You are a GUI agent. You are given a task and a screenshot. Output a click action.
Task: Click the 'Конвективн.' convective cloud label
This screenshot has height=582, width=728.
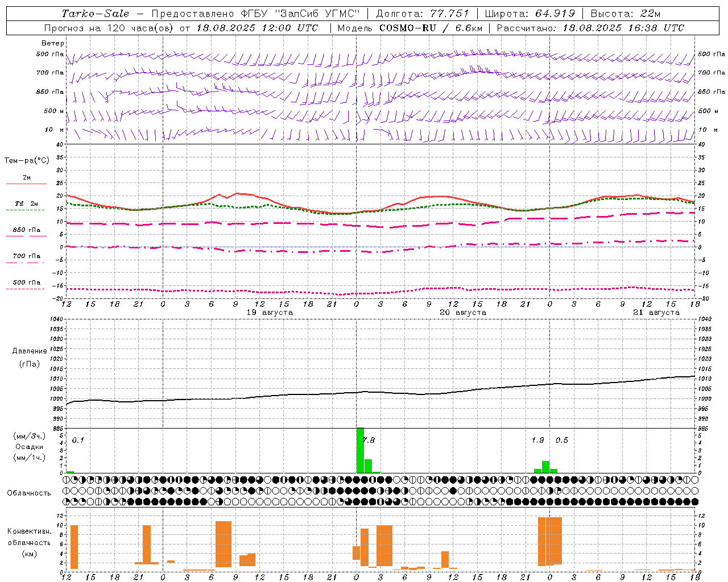[x=29, y=531]
